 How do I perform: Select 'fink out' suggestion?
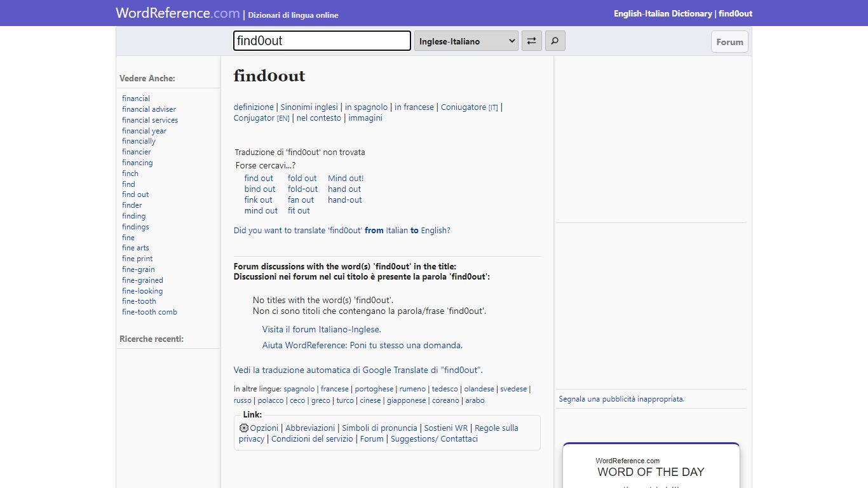pos(259,200)
